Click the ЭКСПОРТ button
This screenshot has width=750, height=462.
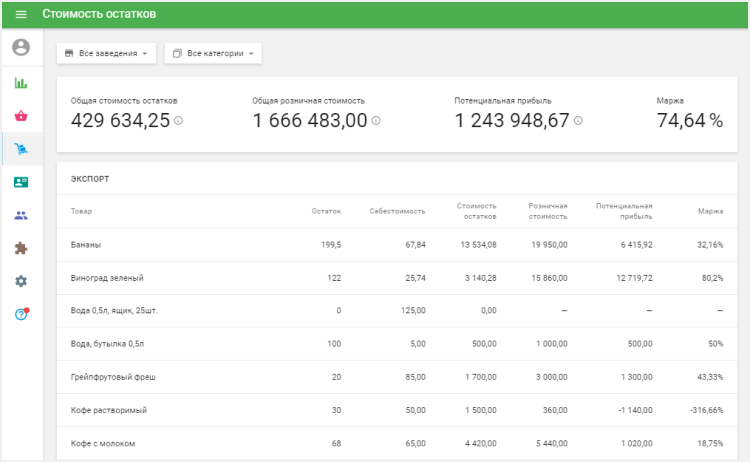click(x=90, y=179)
